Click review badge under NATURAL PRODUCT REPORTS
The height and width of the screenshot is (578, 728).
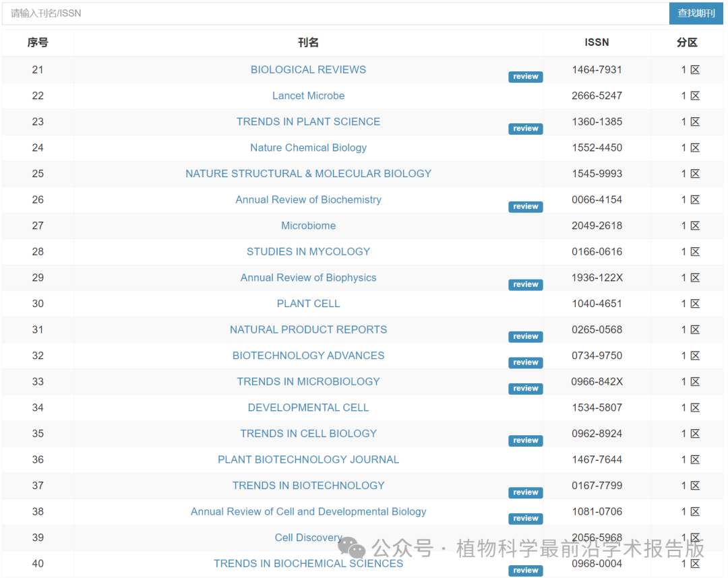(x=525, y=337)
